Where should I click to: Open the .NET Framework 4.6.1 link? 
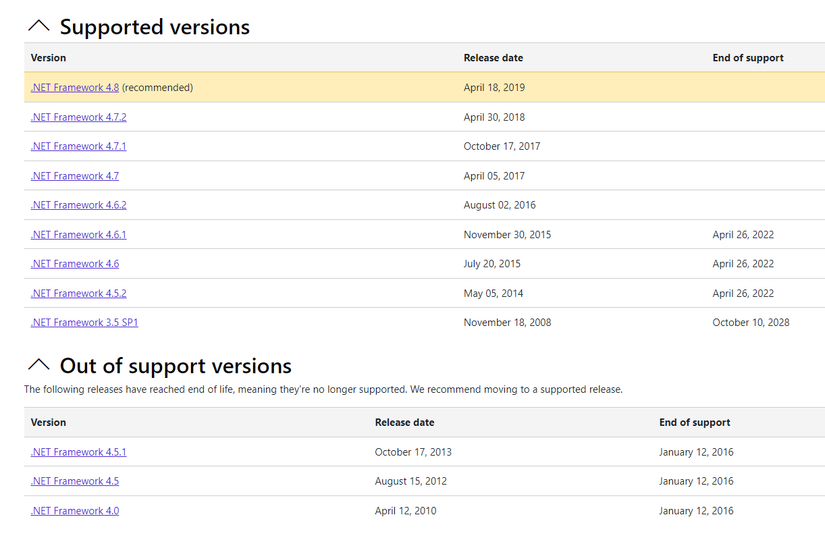point(78,235)
